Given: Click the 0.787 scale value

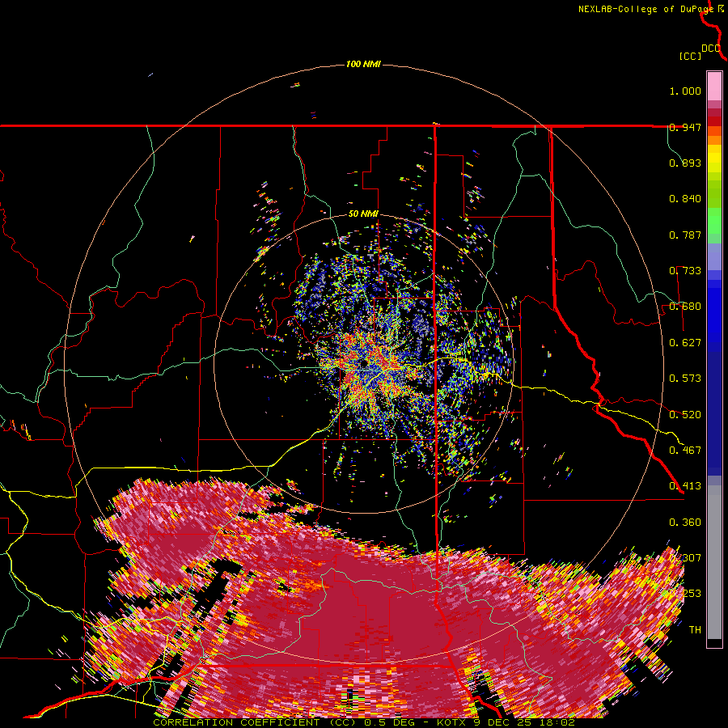Looking at the screenshot, I should click(685, 235).
